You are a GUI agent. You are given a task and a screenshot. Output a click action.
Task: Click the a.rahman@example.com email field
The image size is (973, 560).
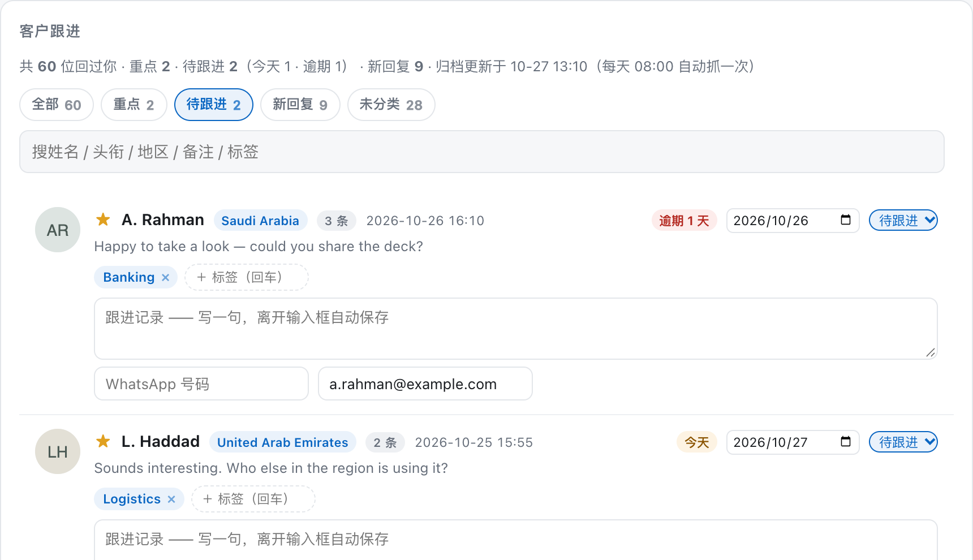(x=425, y=384)
